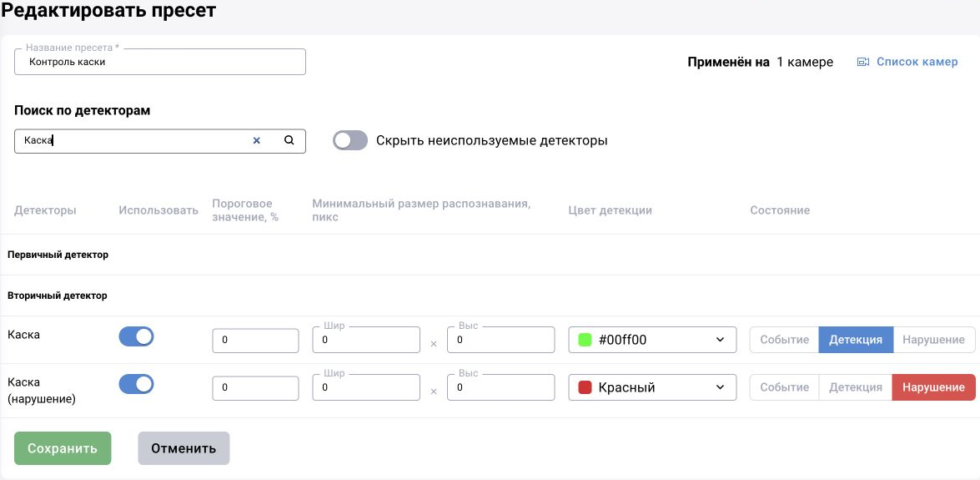Image resolution: width=980 pixels, height=480 pixels.
Task: Click the Вторичный детектор section heading
Action: pos(58,296)
